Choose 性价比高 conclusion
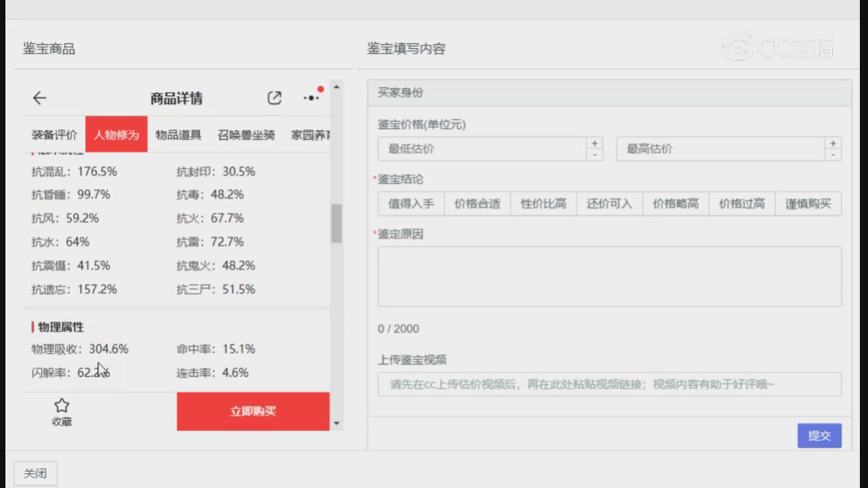Screen dimensions: 868x488 coord(543,203)
